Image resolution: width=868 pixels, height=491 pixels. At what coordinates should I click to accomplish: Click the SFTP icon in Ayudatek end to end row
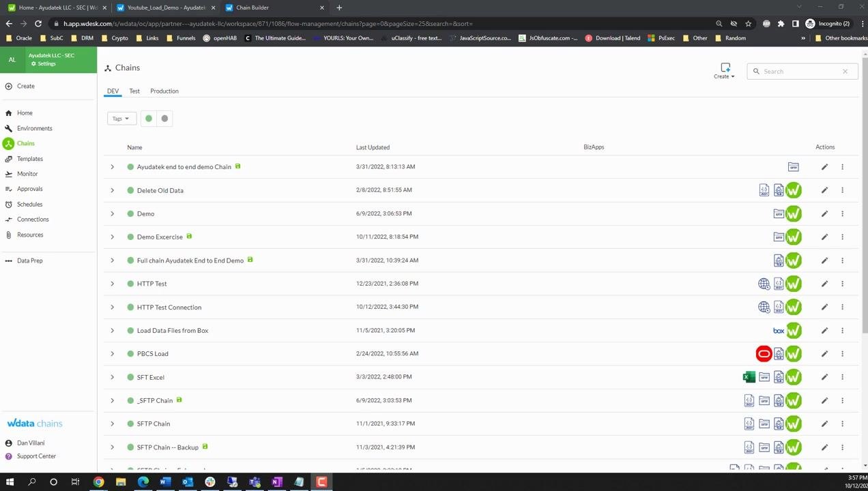793,167
